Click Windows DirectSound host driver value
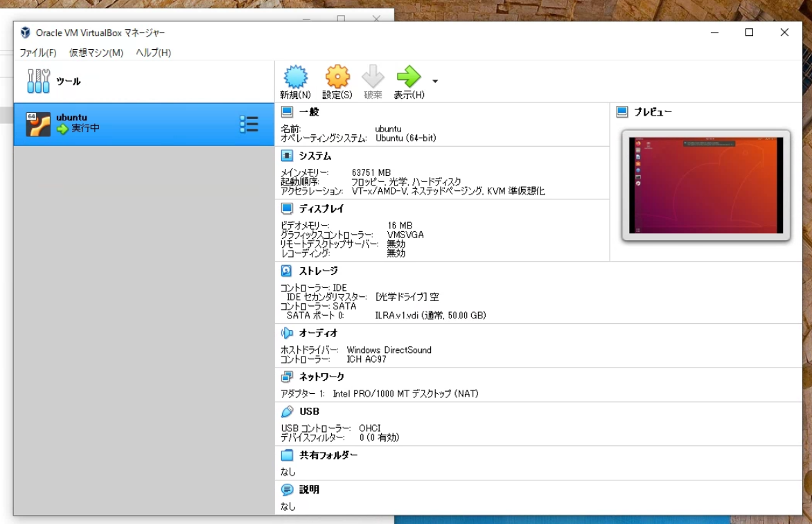The image size is (812, 524). click(x=389, y=350)
